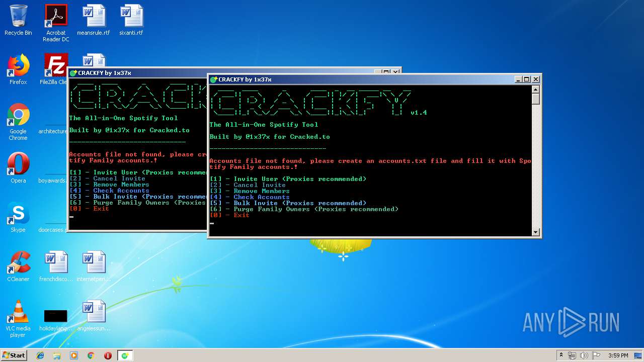Viewport: 644px width, 362px height.
Task: Click '[1] - Invite User' in front window
Action: pos(288,179)
